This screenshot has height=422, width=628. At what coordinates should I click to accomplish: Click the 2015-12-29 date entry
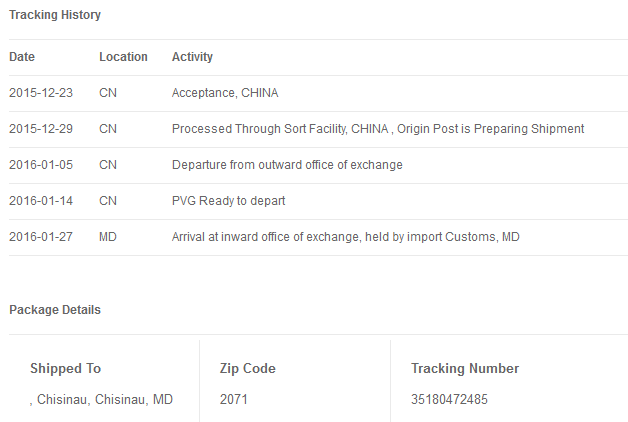[x=41, y=129]
